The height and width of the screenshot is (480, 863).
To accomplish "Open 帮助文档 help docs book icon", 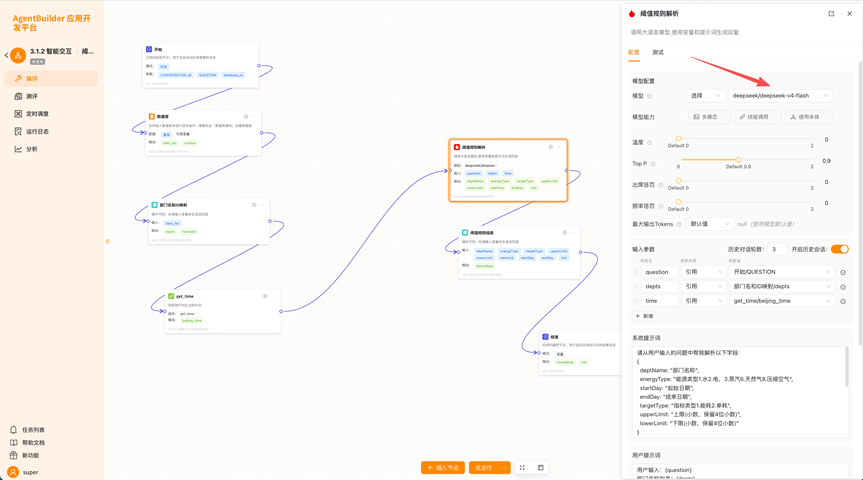I will [x=14, y=442].
